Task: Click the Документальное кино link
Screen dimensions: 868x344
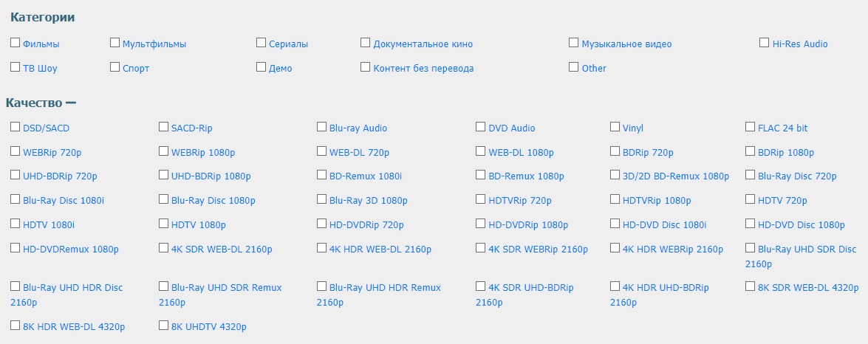Action: click(423, 44)
